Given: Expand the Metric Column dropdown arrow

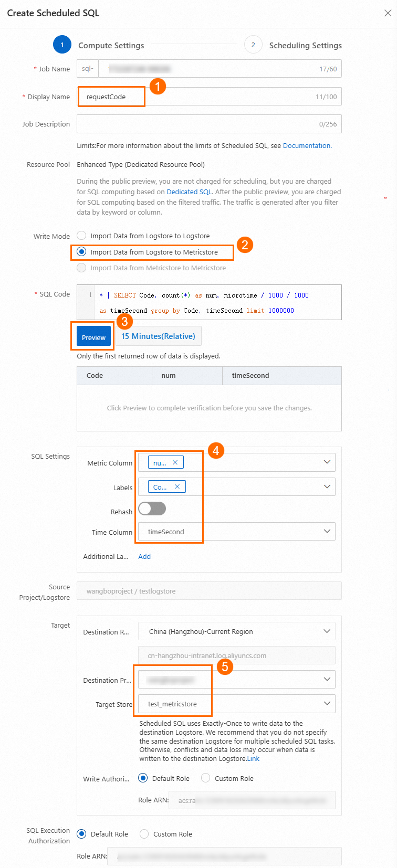Looking at the screenshot, I should pos(327,462).
